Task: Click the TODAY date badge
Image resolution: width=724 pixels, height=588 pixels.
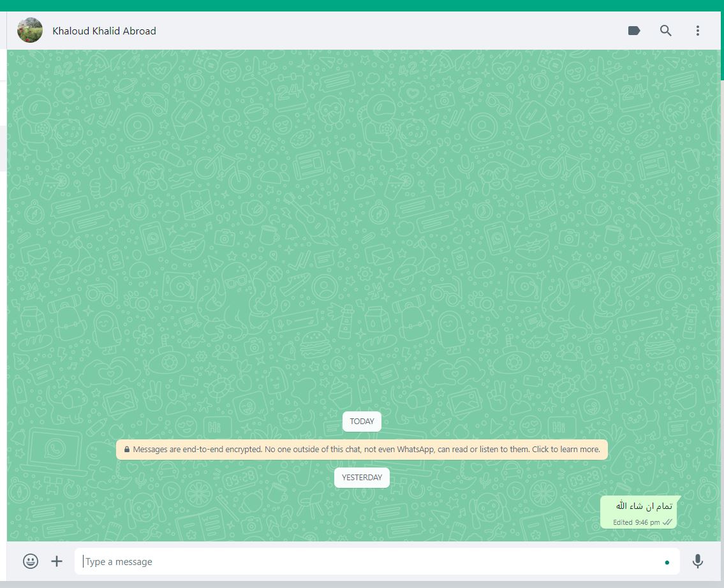Action: pos(362,422)
